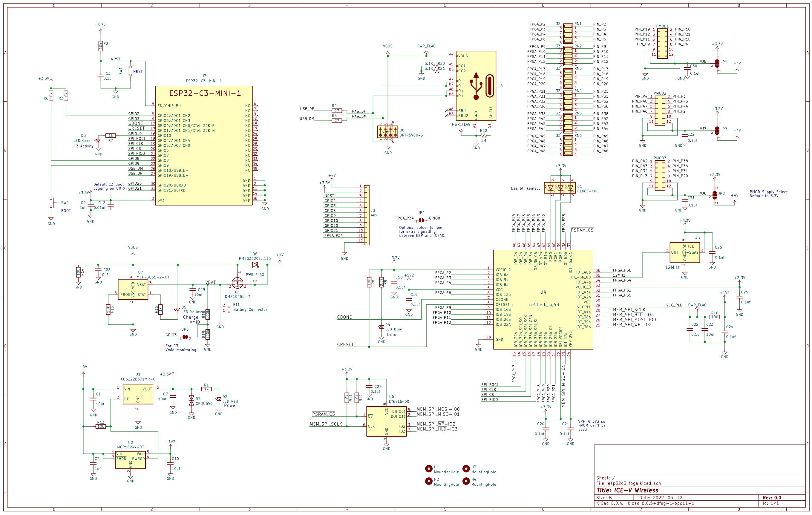
Task: Select the 1M shield resistor R22
Action: [x=483, y=136]
